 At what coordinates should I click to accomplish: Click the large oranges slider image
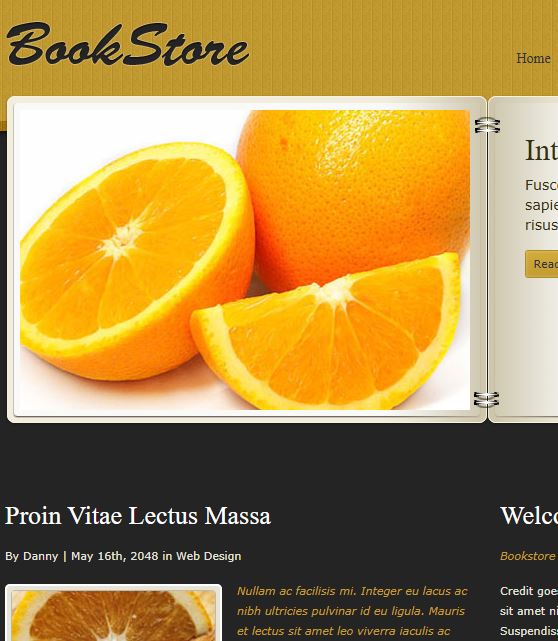tap(245, 260)
